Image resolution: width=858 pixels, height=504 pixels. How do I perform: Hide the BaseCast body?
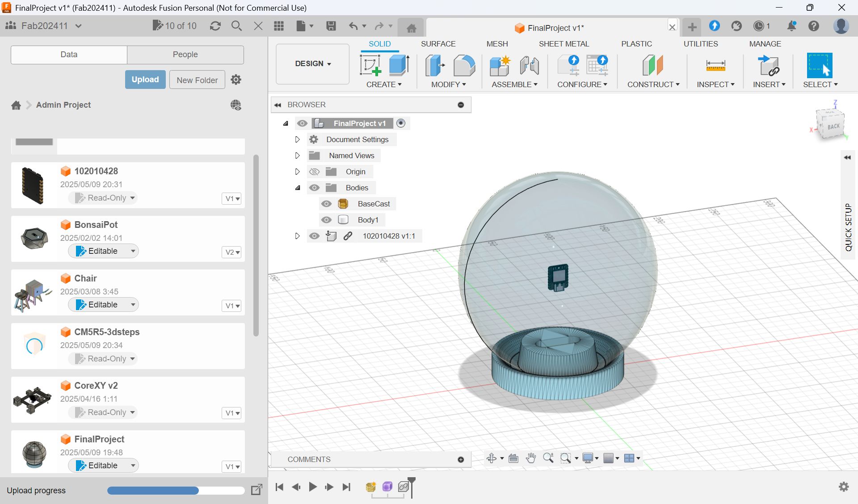(326, 204)
